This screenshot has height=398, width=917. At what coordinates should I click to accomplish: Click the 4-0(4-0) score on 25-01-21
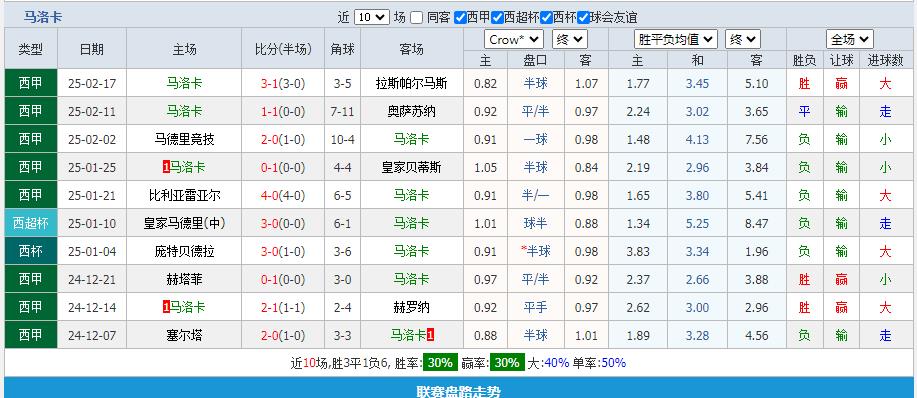[x=283, y=196]
